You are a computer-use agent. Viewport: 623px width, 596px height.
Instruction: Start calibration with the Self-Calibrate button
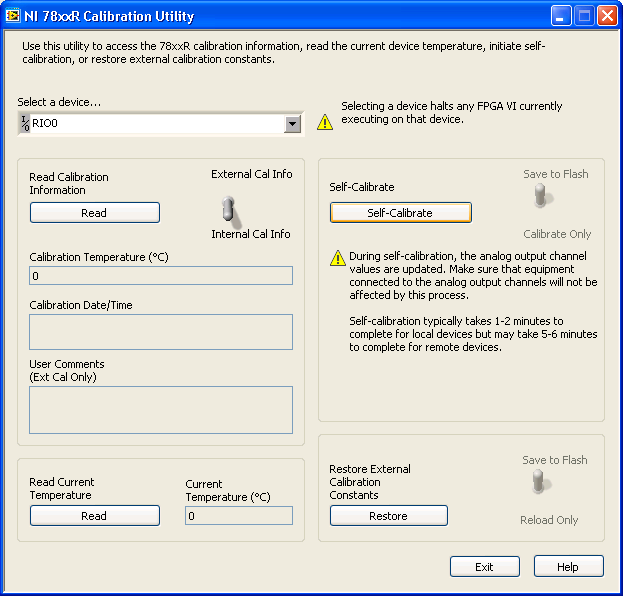tap(400, 213)
